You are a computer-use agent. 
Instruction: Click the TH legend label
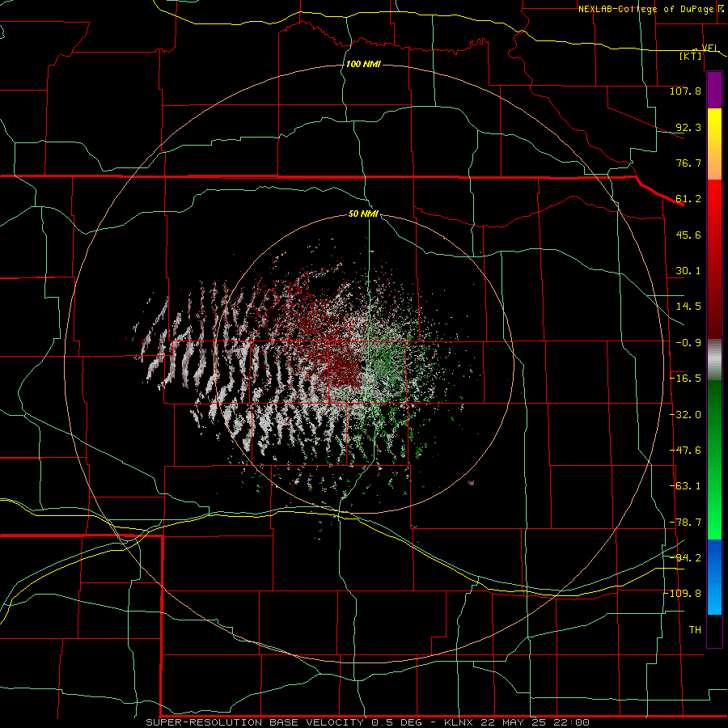pos(695,630)
